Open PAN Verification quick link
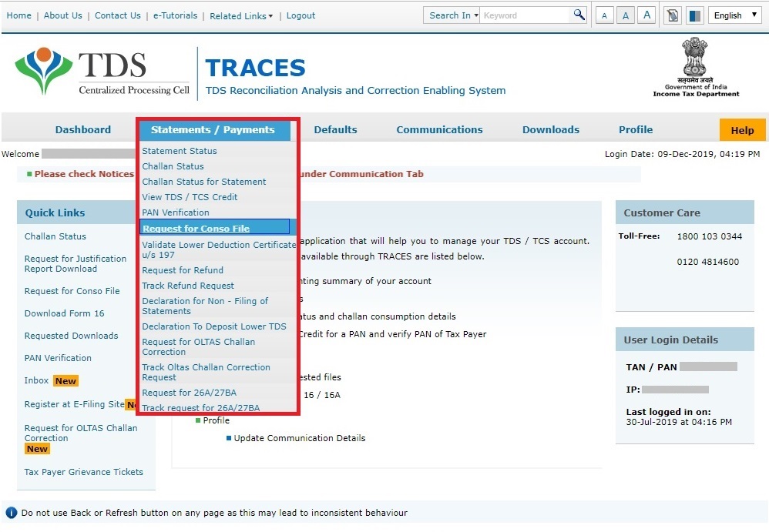The height and width of the screenshot is (532, 769). click(58, 358)
